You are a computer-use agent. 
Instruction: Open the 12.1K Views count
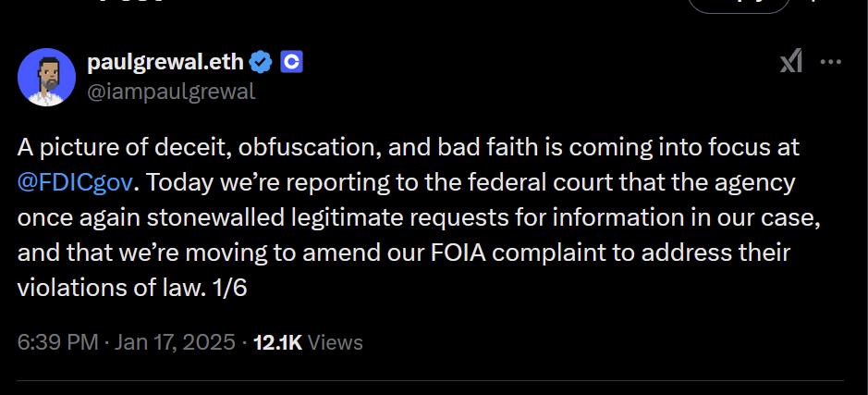308,342
